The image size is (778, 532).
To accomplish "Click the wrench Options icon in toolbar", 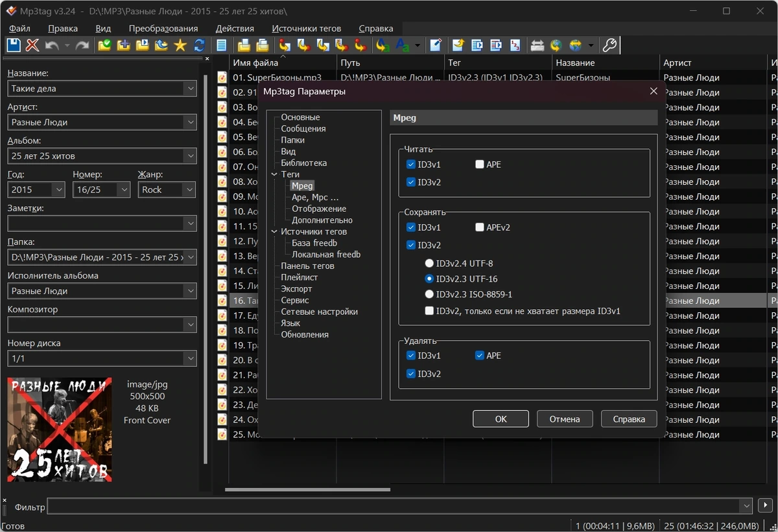I will 609,45.
